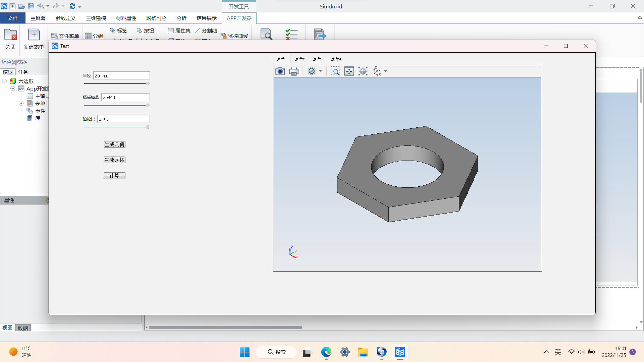644x362 pixels.
Task: Select 表单2 tab in the panel
Action: pos(300,59)
